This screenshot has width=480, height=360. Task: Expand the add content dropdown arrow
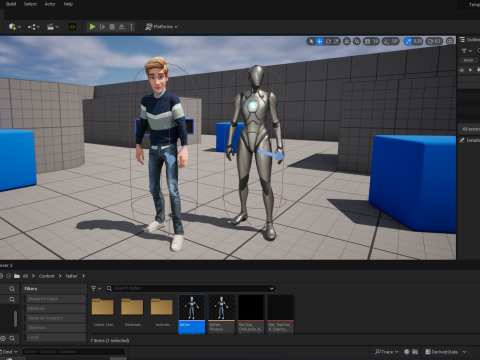coord(19,27)
